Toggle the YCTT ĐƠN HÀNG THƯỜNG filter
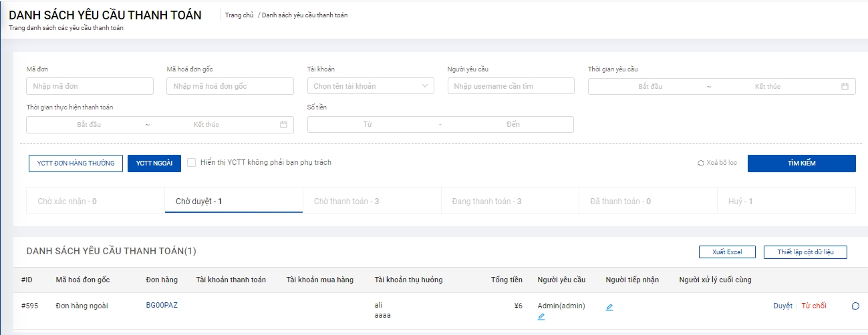 click(76, 163)
